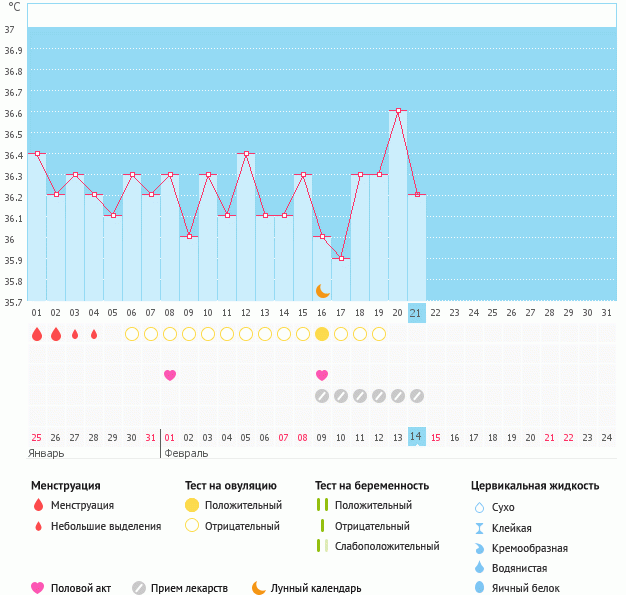
Task: Click the 'Февраль' month label
Action: point(186,453)
